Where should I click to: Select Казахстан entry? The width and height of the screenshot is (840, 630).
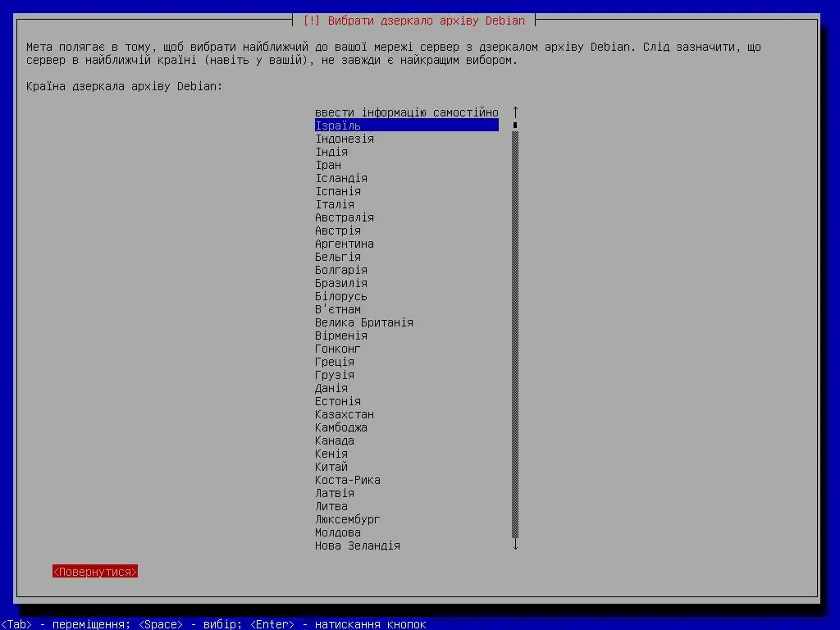(x=407, y=414)
